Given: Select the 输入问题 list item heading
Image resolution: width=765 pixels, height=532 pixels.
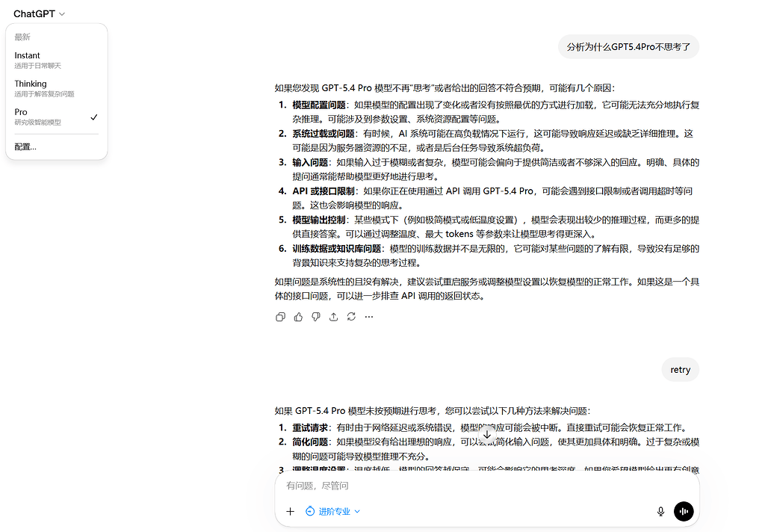Looking at the screenshot, I should pyautogui.click(x=310, y=163).
